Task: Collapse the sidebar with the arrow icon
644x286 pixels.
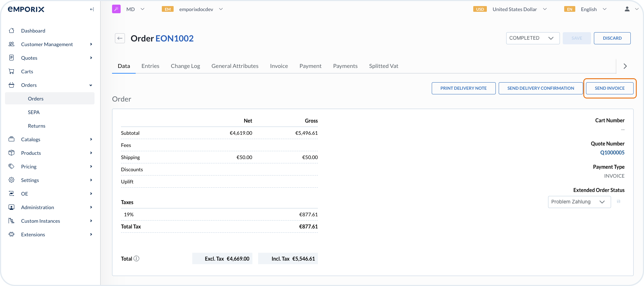Action: point(92,9)
